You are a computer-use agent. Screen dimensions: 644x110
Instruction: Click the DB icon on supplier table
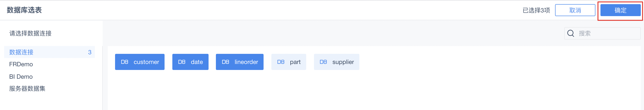pos(323,62)
